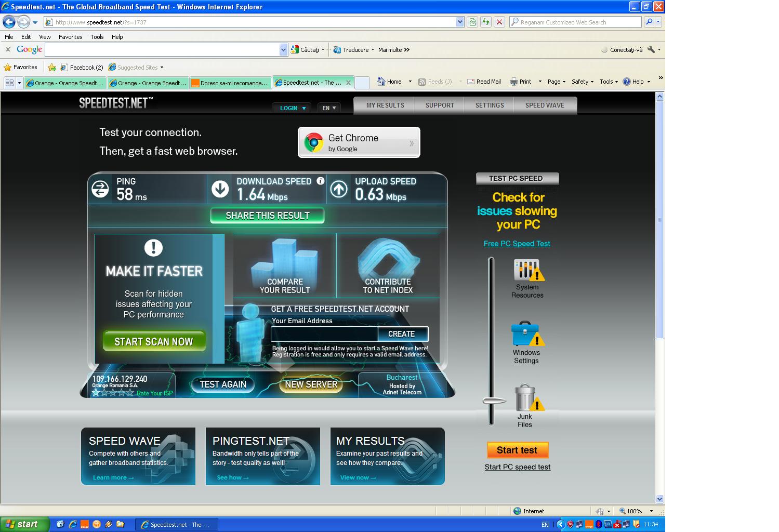Screen dimensions: 779x532
Task: Click the compatibility view icon in address bar
Action: [472, 22]
